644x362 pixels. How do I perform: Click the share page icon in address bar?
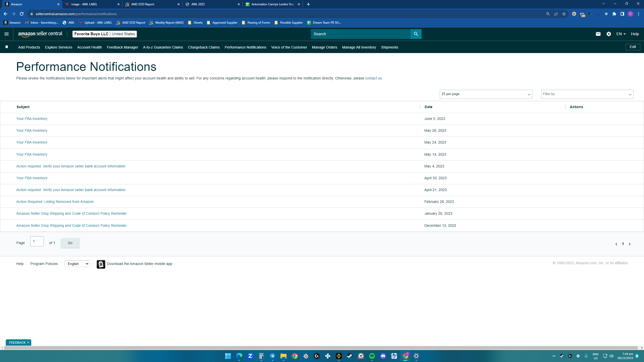pos(556,14)
